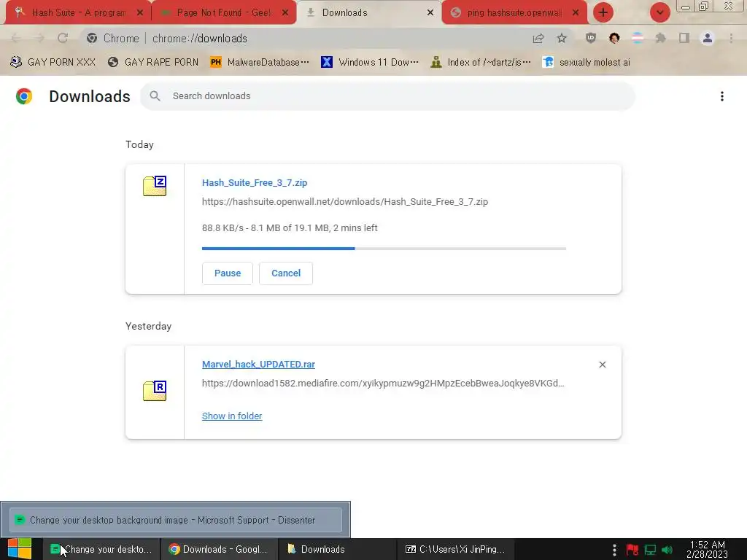Screen dimensions: 747x560
Task: Click the hashsuite.openwall.net download URL
Action: click(x=345, y=202)
